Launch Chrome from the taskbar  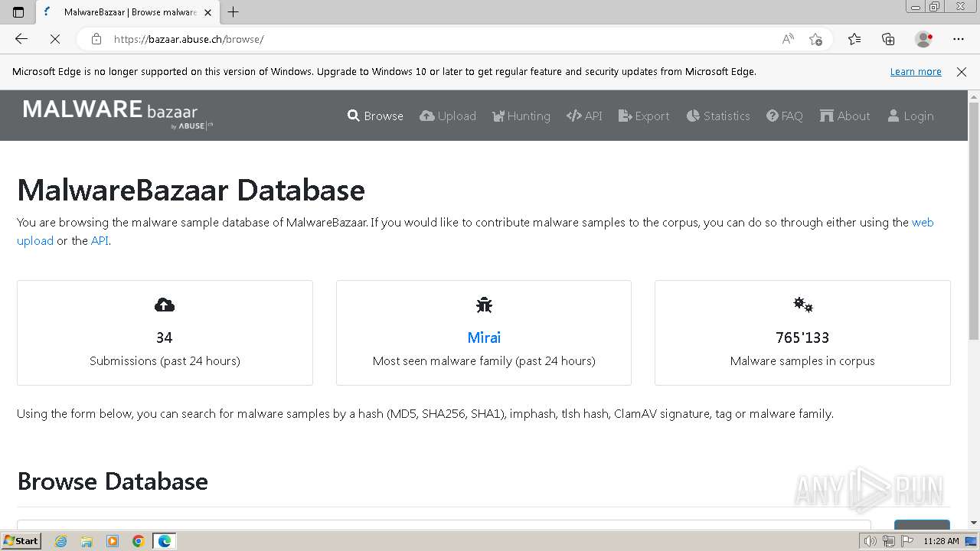[x=139, y=541]
